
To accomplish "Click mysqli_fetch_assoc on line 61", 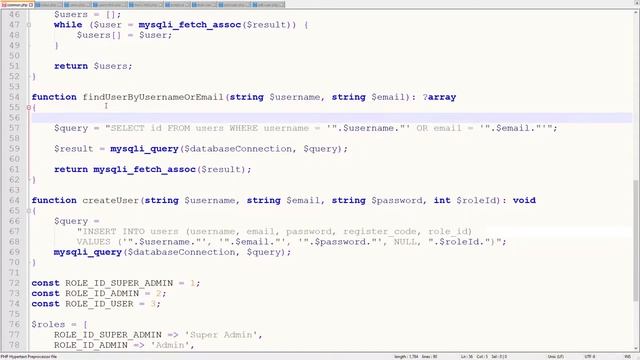I will tap(144, 169).
